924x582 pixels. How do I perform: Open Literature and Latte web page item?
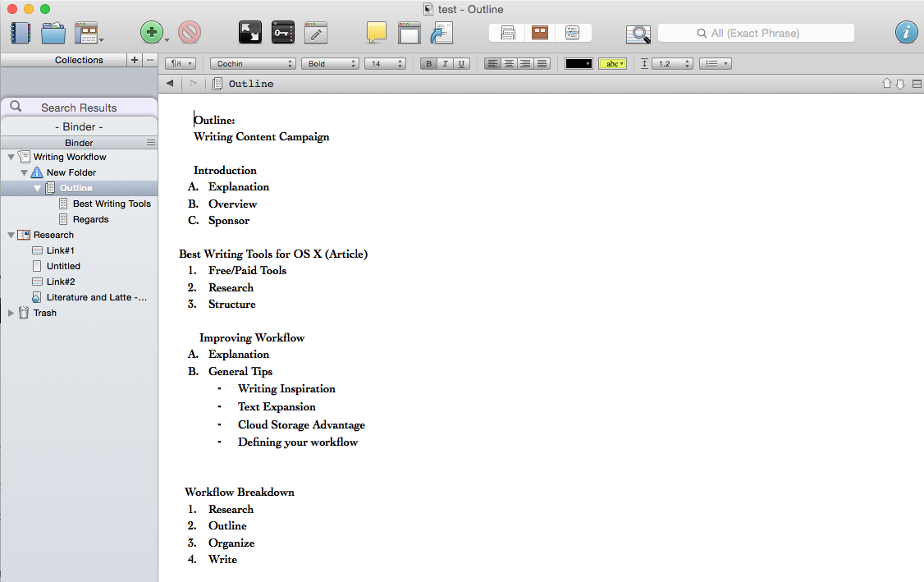97,297
